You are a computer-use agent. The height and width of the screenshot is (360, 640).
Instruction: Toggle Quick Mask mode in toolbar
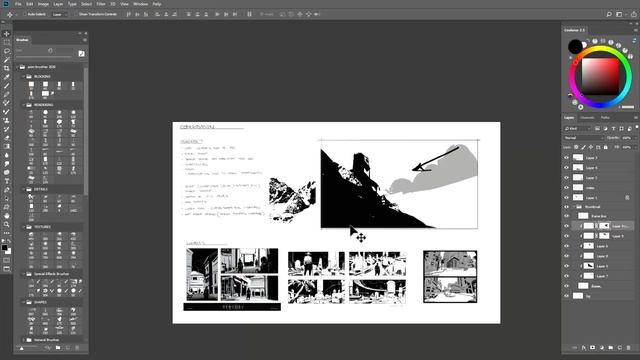(x=7, y=260)
